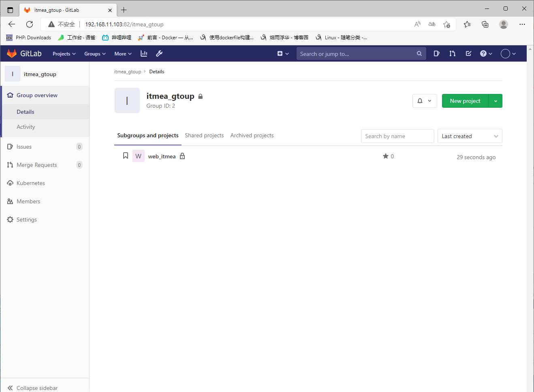Open the More menu in navbar
534x392 pixels.
[123, 53]
